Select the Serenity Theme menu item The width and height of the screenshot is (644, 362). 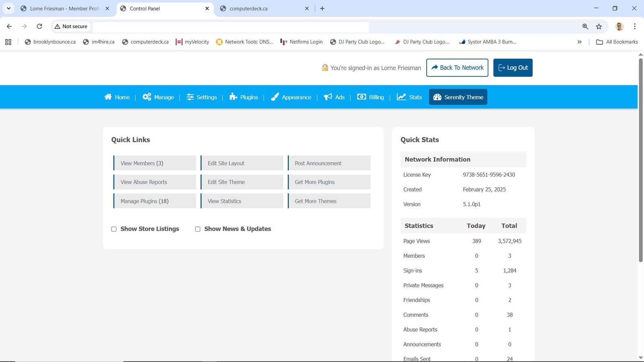458,97
